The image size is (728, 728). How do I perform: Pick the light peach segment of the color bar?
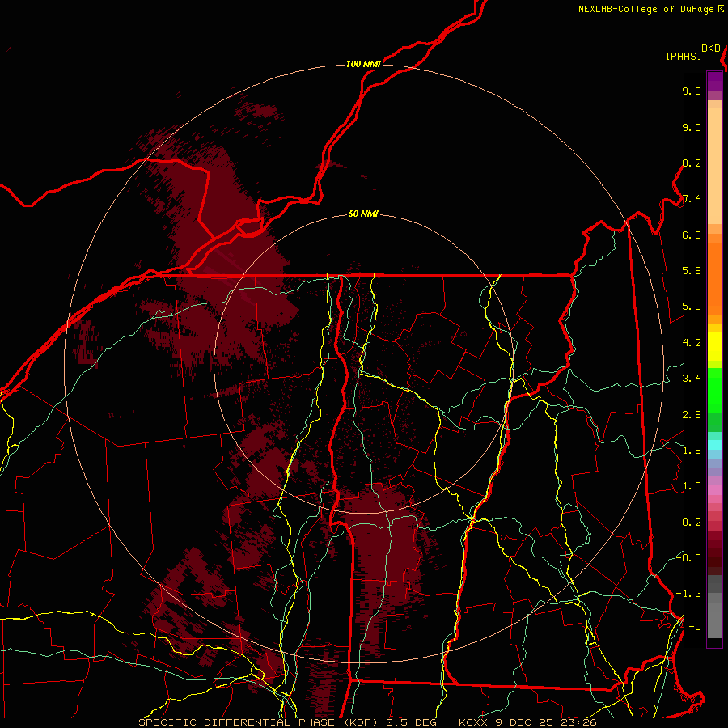click(714, 166)
